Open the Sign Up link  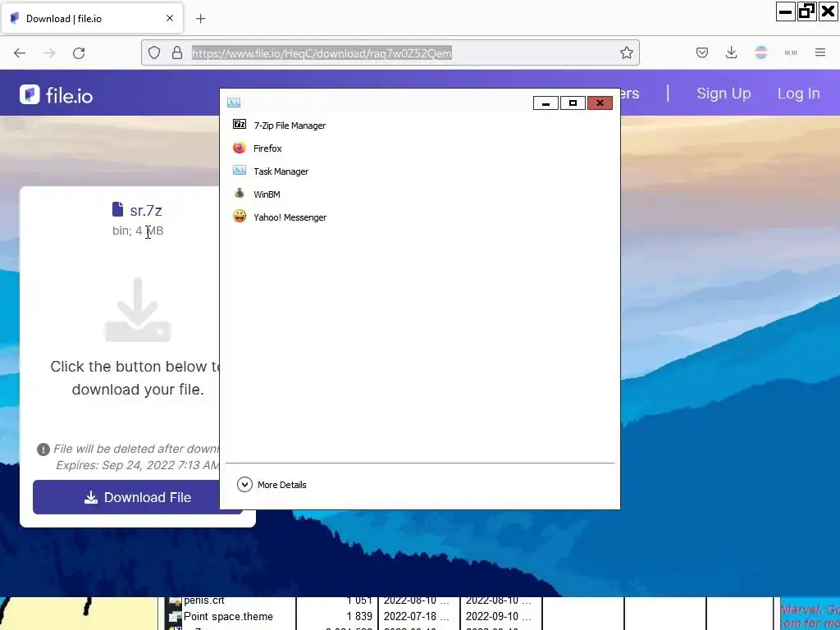coord(724,94)
